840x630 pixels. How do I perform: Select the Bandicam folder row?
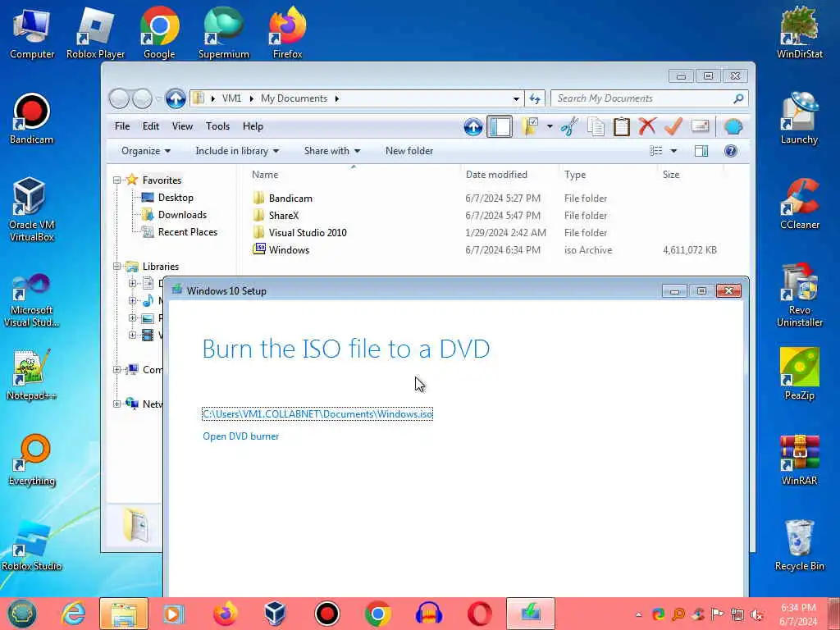290,199
